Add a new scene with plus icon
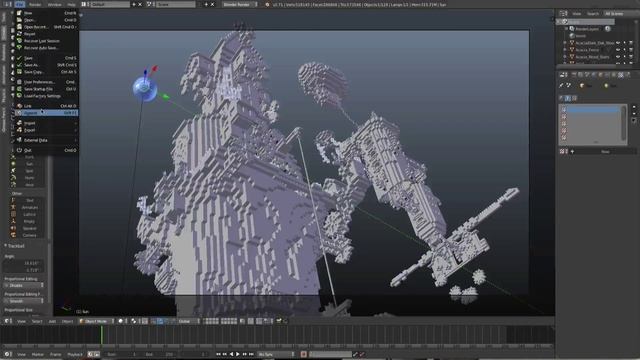The image size is (640, 360). point(206,4)
